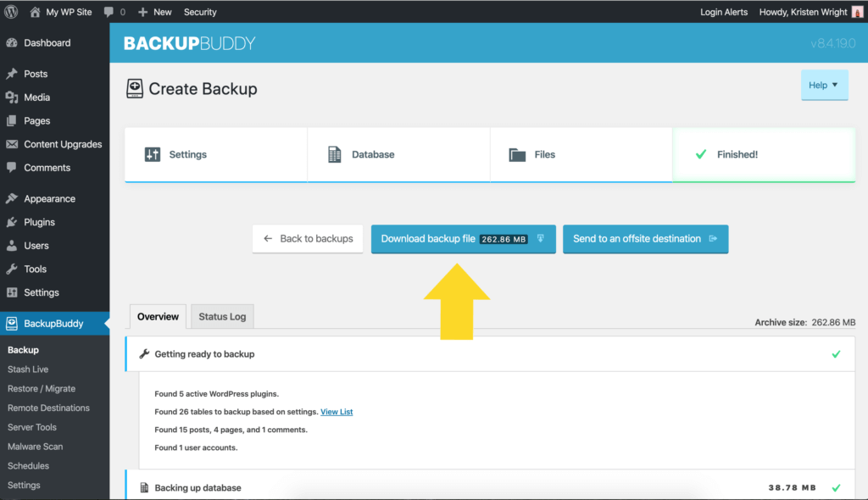
Task: Click the wrench icon beside Getting ready to backup
Action: tap(144, 354)
